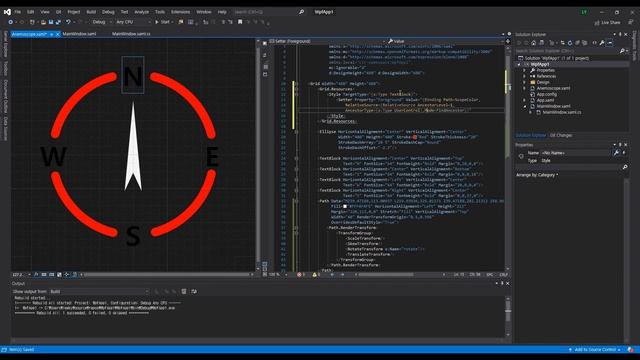Select App.xaml in Solution Explorer
Viewport: 640px width, 360px height.
pyautogui.click(x=545, y=100)
